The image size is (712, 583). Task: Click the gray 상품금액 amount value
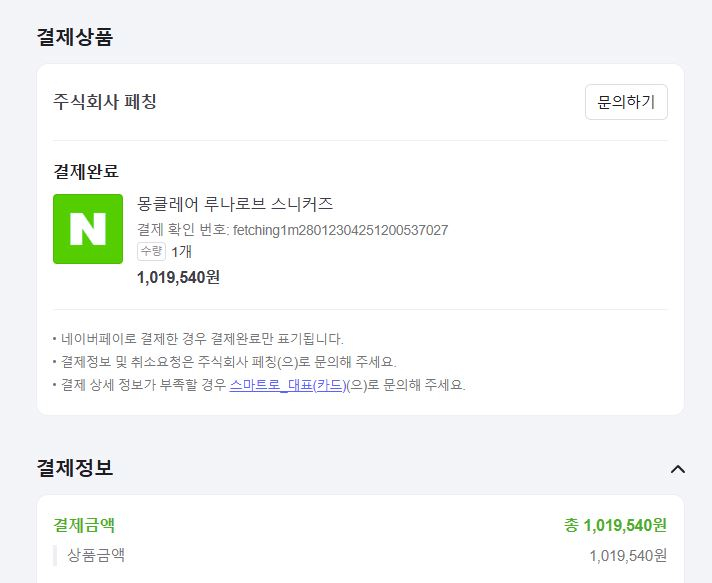click(628, 556)
